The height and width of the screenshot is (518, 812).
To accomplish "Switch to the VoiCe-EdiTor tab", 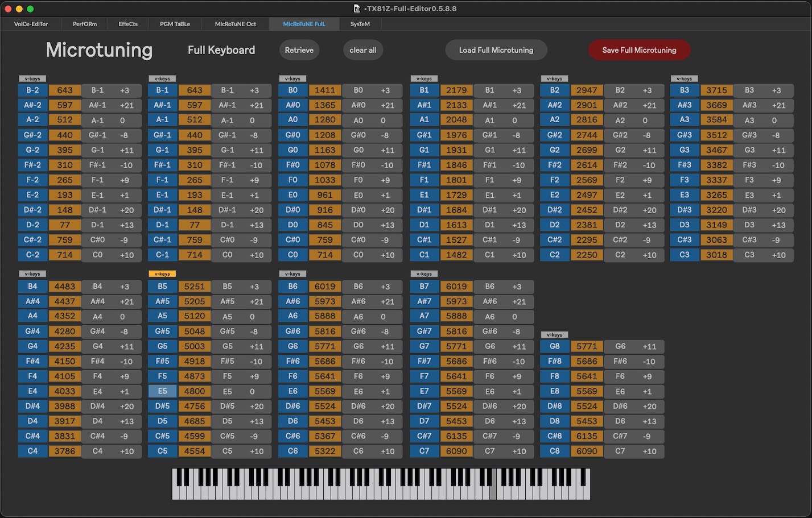I will 31,24.
